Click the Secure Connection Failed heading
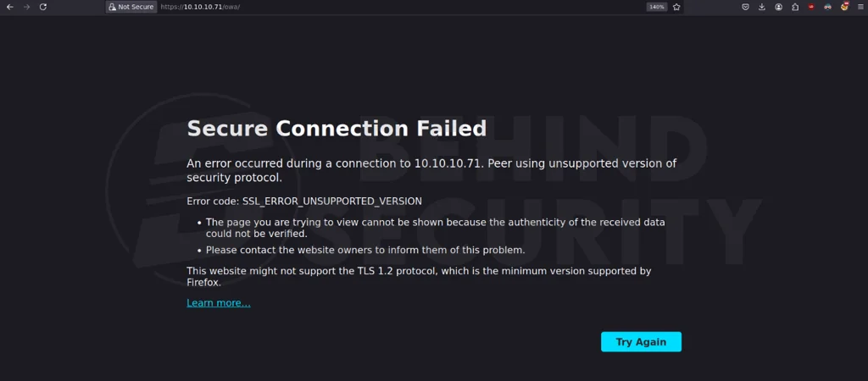The height and width of the screenshot is (381, 868). (337, 129)
